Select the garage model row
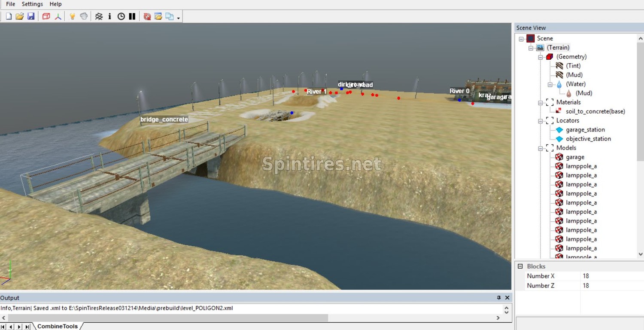644x330 pixels. coord(575,157)
